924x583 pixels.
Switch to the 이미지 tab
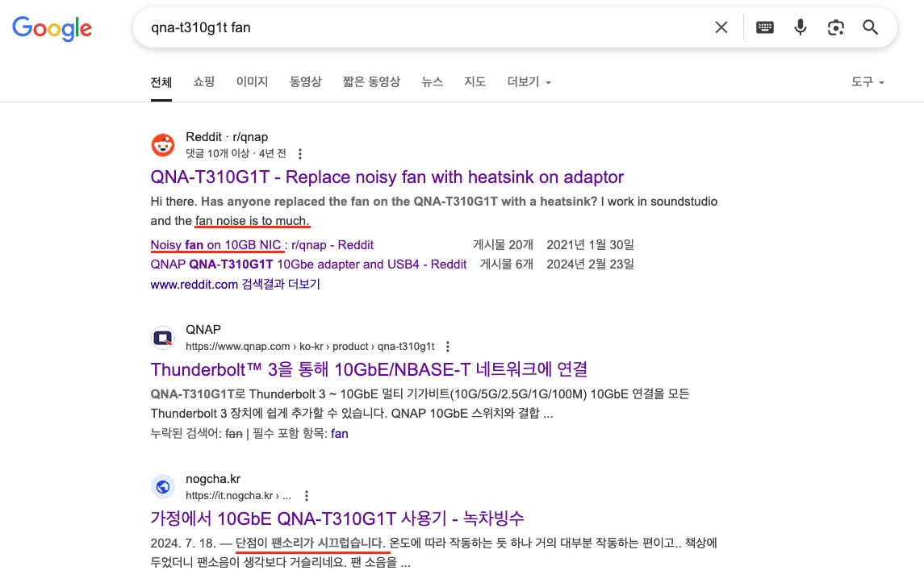pos(252,82)
